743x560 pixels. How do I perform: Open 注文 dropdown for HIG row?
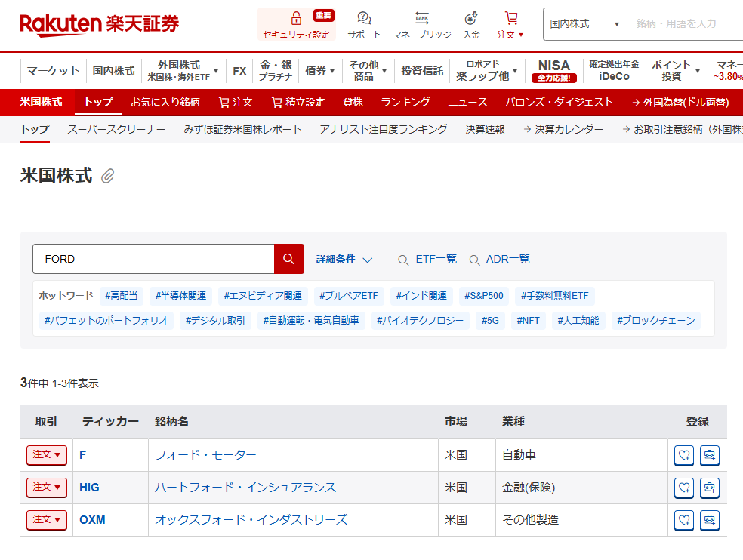47,488
